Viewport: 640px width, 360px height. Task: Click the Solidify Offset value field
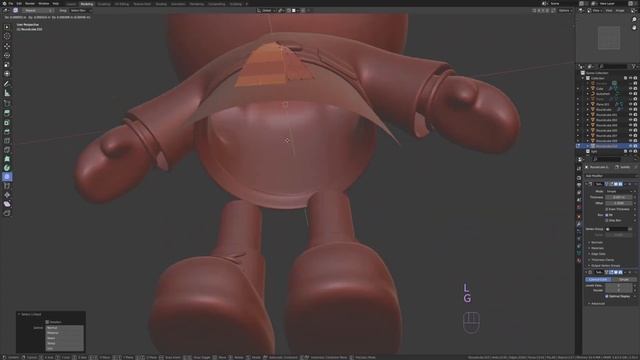[x=619, y=203]
